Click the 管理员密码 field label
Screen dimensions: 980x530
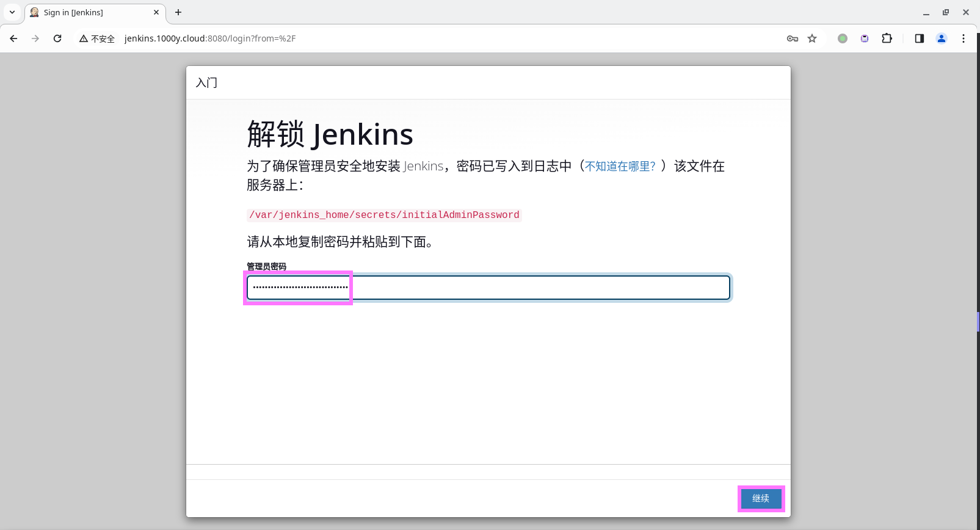(266, 266)
